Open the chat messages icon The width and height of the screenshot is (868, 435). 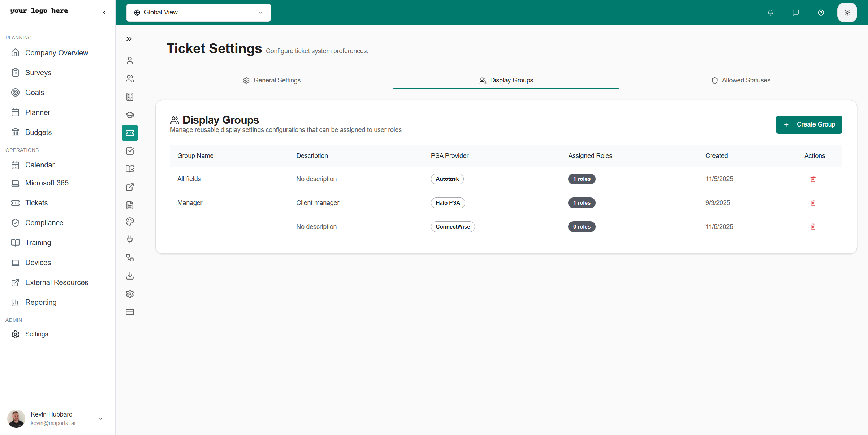point(795,13)
